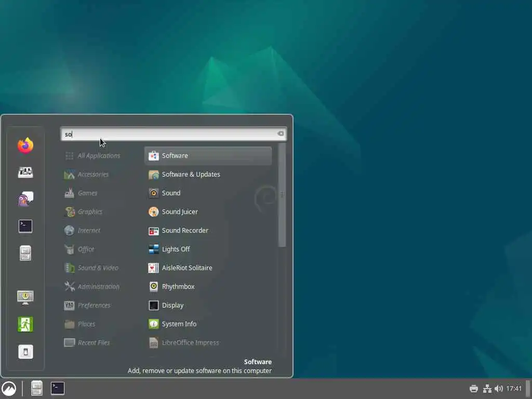Open the Software application result

(208, 156)
